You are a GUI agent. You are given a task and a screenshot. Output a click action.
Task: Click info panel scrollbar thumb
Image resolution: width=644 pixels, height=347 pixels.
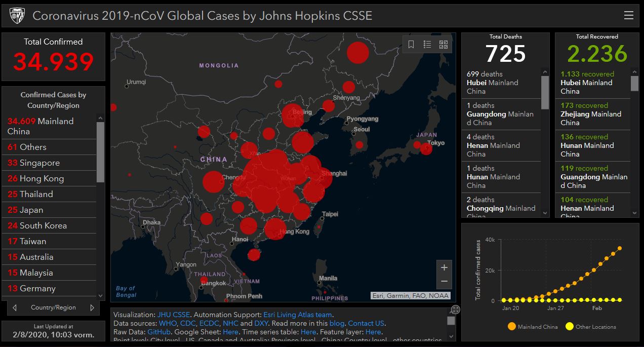click(x=451, y=320)
